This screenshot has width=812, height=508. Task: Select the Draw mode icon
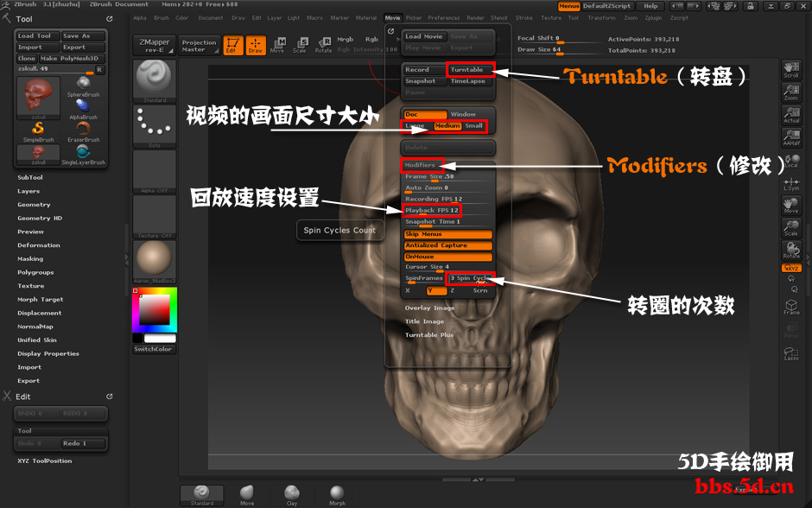pos(256,45)
